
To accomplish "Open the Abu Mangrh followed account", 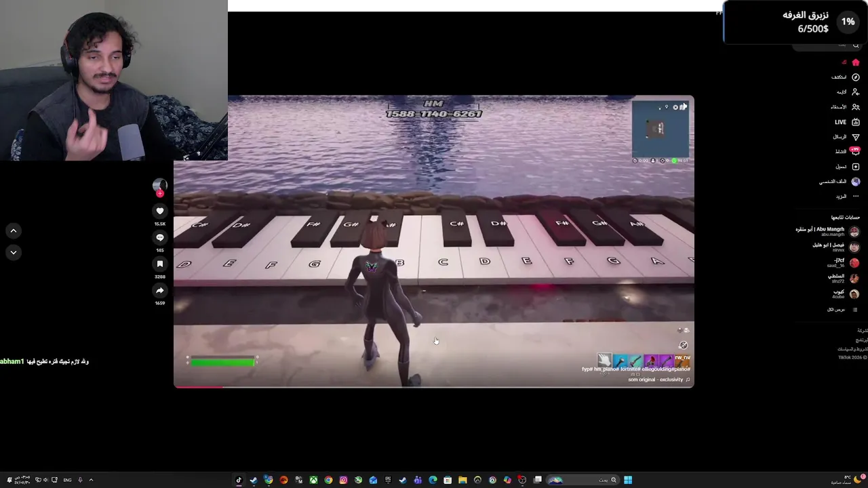I will [827, 231].
